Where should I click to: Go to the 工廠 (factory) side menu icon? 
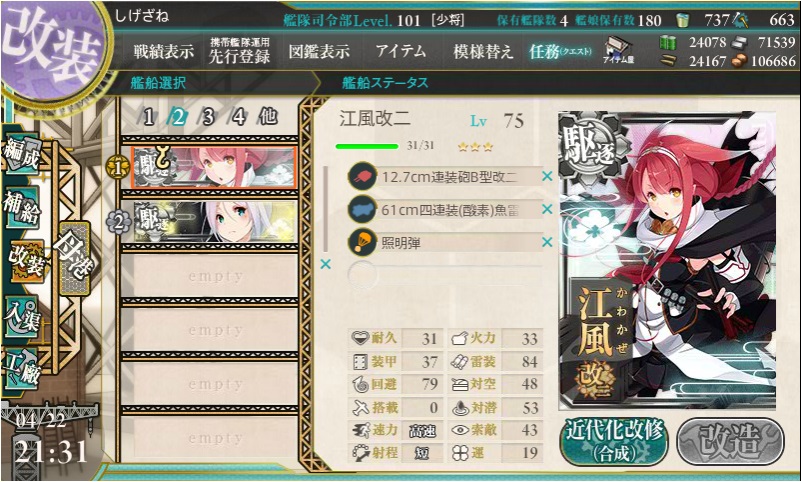[20, 369]
